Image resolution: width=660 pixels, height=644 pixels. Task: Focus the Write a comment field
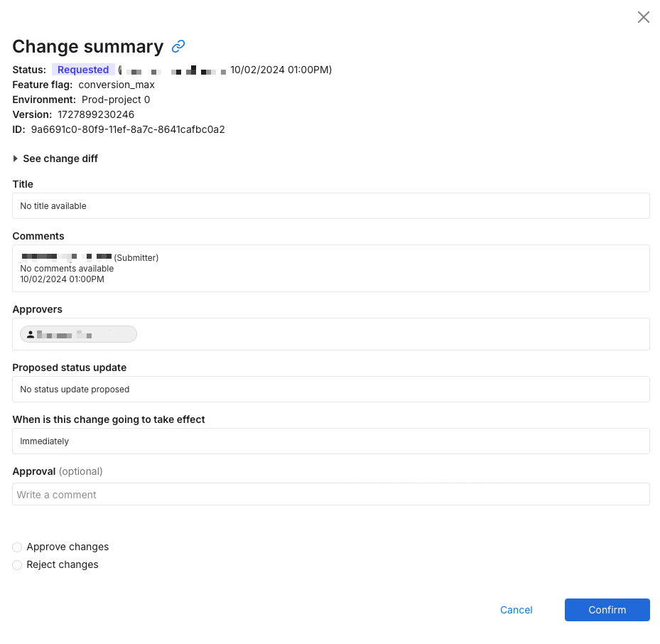coord(330,494)
